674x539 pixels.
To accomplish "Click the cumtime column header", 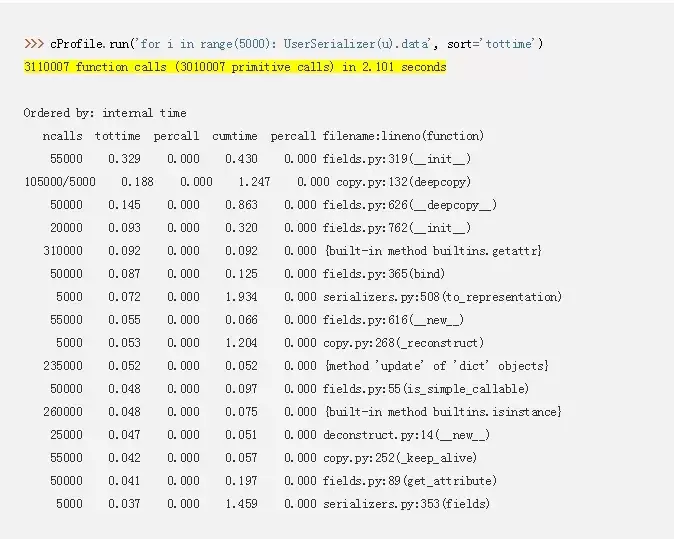I will [234, 136].
